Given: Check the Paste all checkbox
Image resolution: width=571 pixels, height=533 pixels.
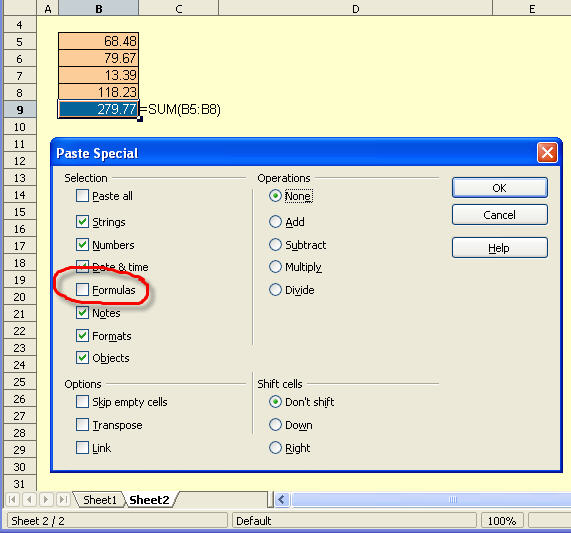Looking at the screenshot, I should point(82,196).
